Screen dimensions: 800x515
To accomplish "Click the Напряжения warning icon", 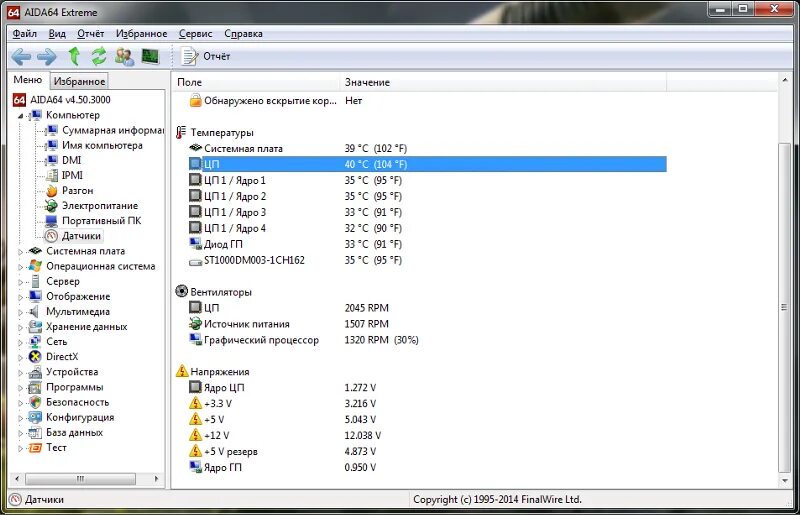I will 182,371.
